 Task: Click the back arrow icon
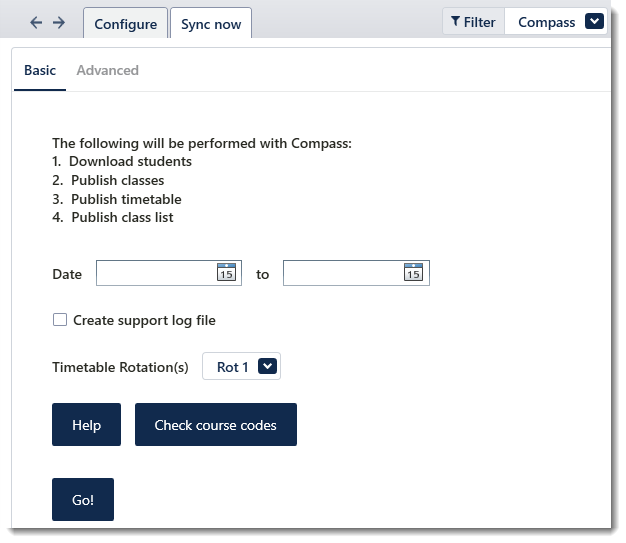point(36,22)
